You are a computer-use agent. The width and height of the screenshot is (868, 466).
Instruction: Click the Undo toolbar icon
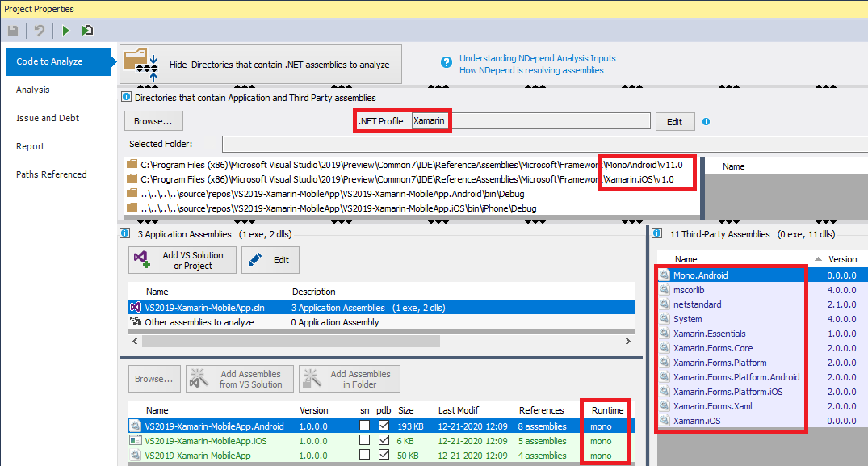[x=40, y=31]
